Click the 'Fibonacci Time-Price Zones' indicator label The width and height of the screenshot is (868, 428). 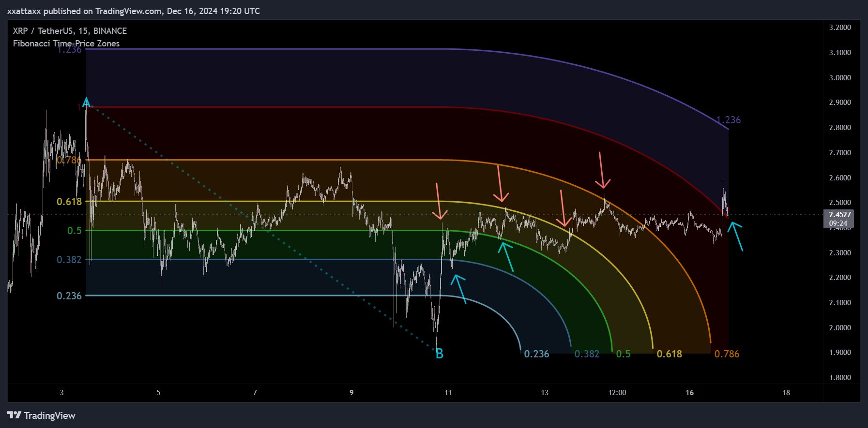(x=66, y=44)
